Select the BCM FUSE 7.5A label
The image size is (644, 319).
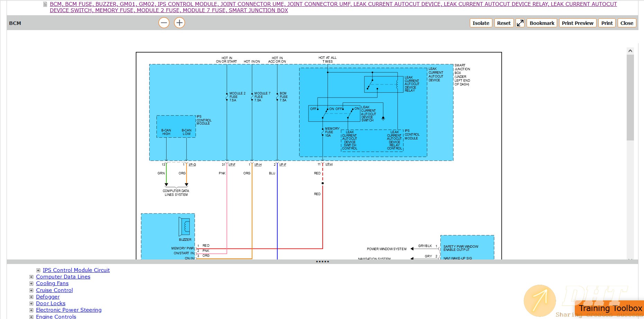pos(284,97)
